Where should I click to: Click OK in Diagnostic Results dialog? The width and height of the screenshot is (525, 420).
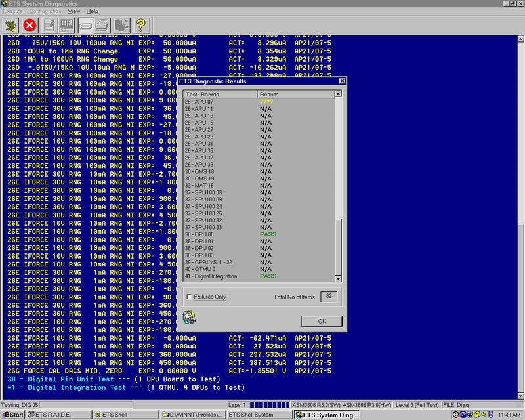tap(322, 322)
